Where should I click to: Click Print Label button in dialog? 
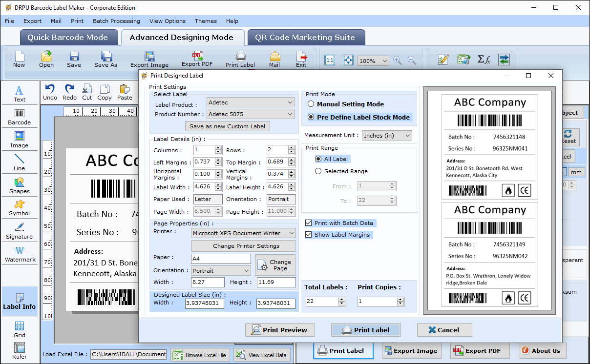pos(366,330)
